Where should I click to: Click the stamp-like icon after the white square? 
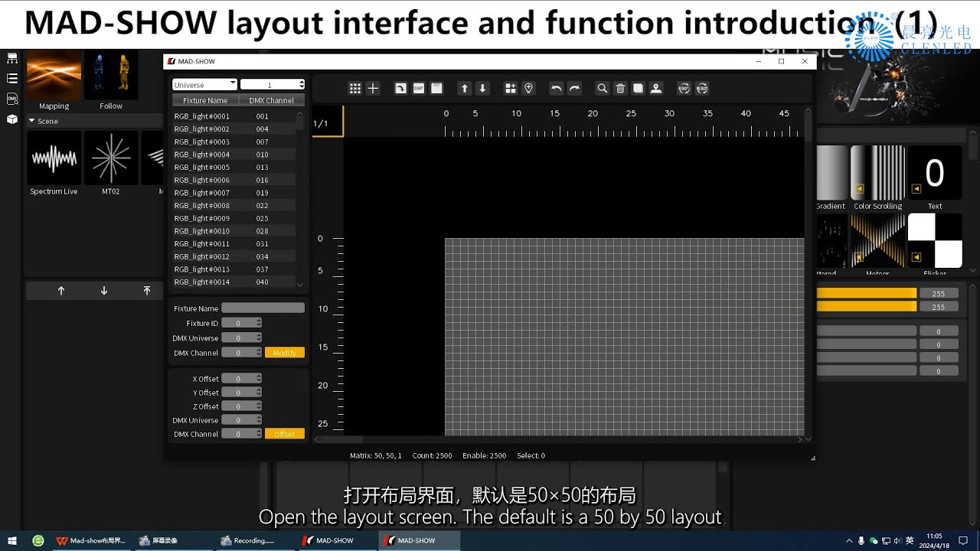coord(656,89)
